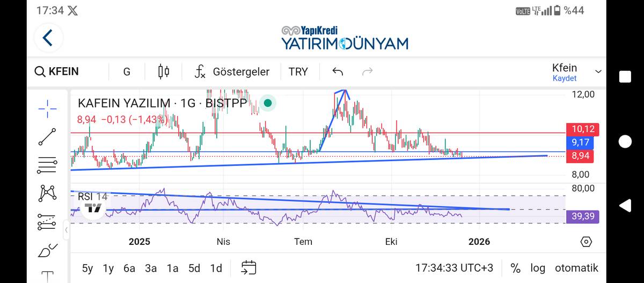644x283 pixels.
Task: Set the range to 3a
Action: [x=151, y=268]
